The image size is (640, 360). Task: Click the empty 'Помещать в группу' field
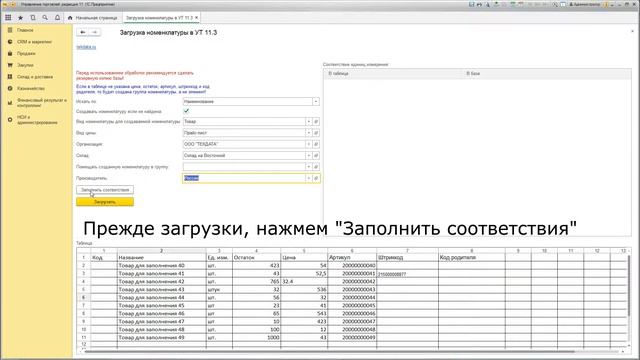244,167
